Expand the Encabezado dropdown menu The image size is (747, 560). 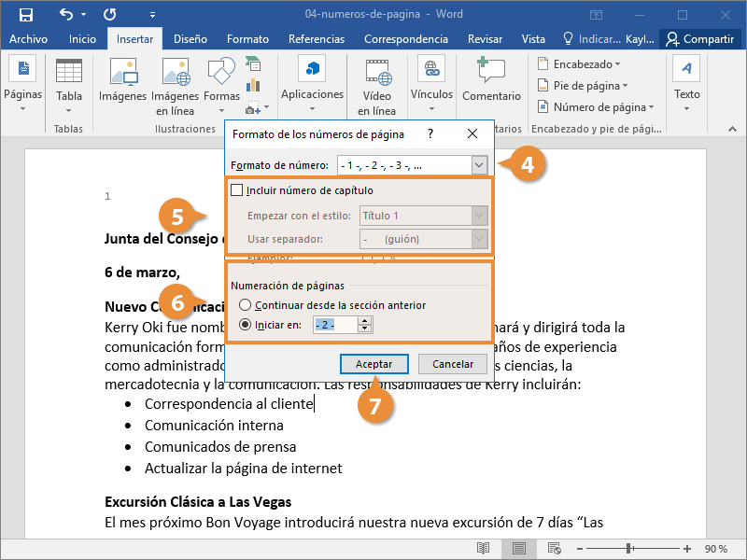581,64
